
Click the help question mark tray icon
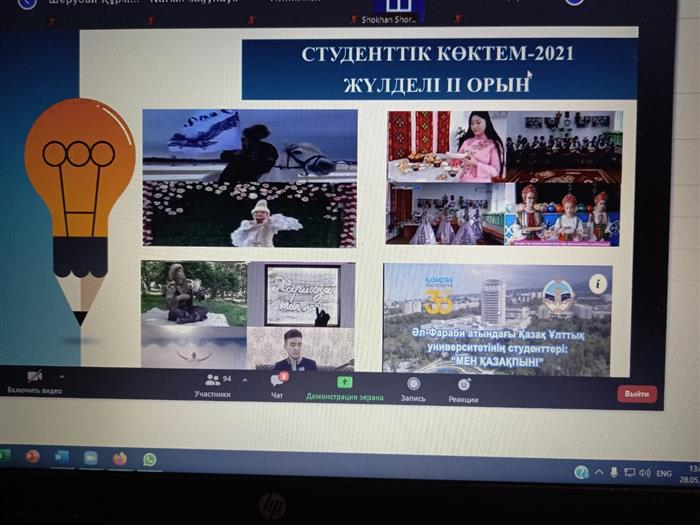(581, 472)
